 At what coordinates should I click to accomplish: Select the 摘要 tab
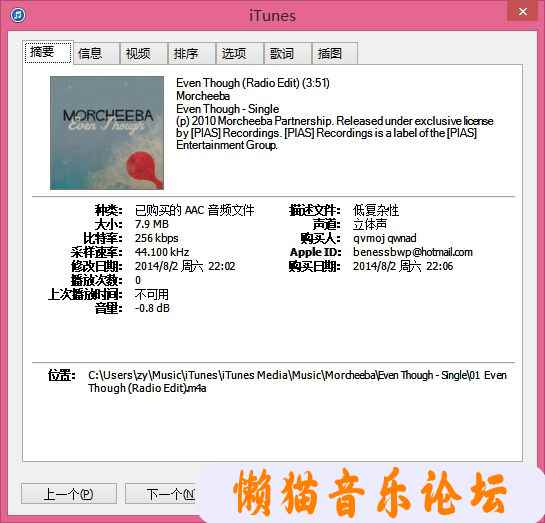tap(48, 52)
